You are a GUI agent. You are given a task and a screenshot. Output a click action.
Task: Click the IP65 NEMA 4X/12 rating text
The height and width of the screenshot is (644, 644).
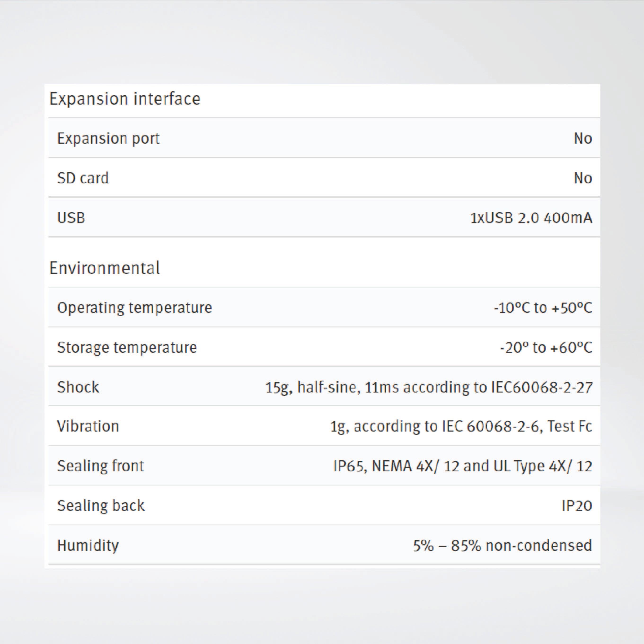463,466
